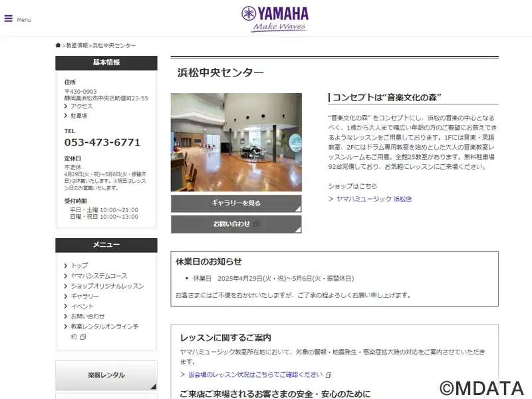This screenshot has width=532, height=399.
Task: Click the ショップはこちら label
Action: pos(352,186)
